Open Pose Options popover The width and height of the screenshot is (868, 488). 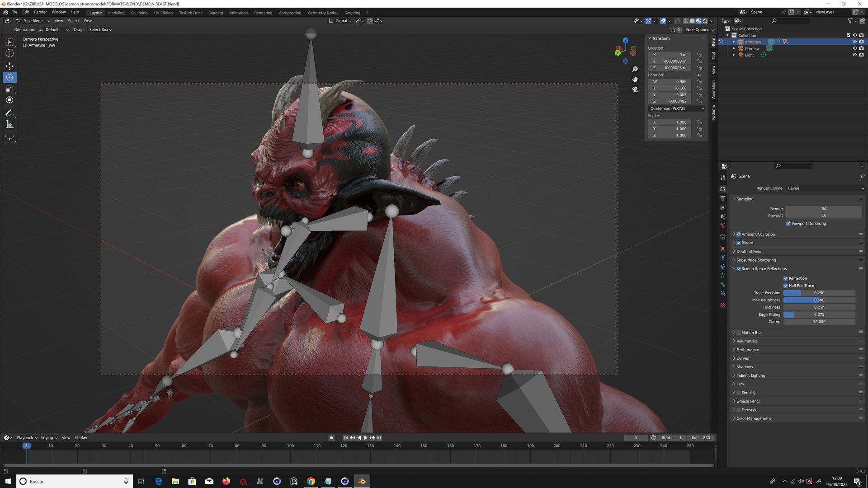point(700,30)
